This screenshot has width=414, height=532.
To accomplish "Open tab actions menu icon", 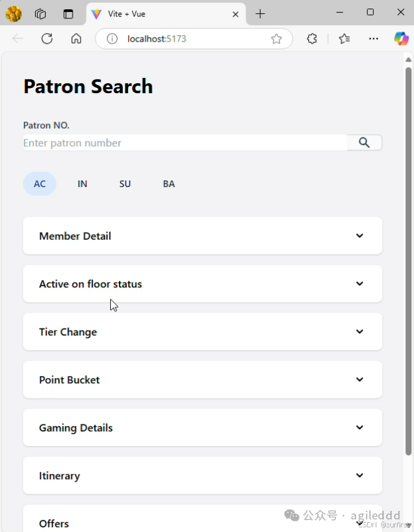I will [40, 14].
